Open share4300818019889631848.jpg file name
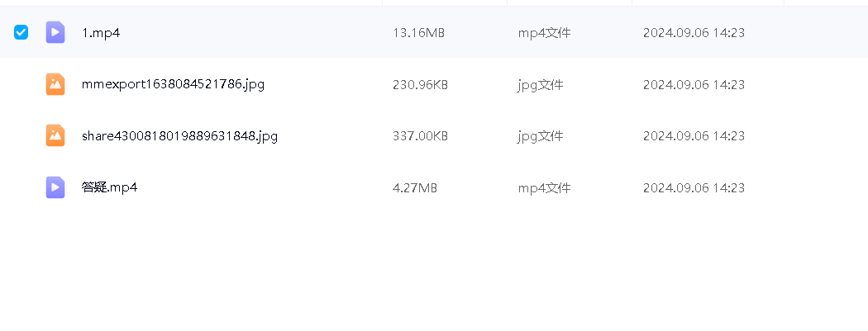 (179, 136)
